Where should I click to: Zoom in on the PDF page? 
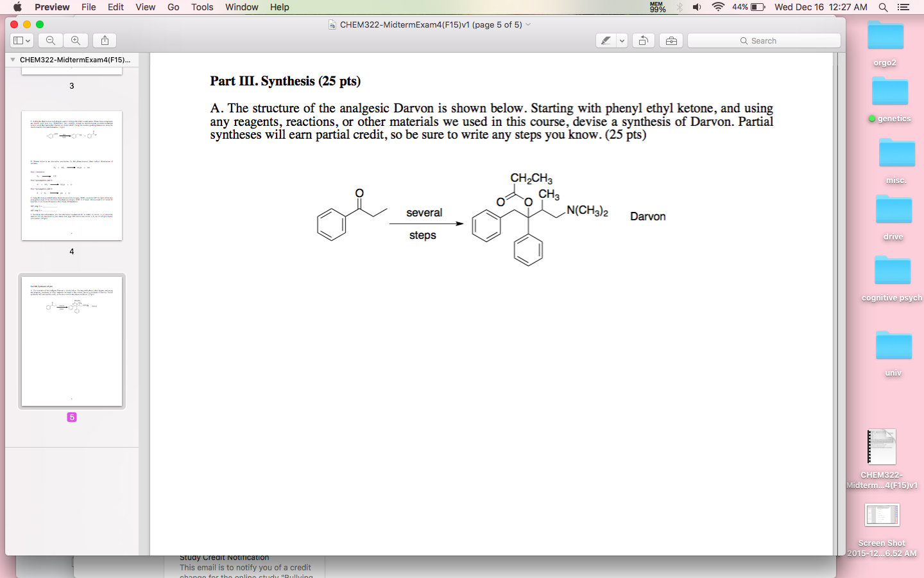[x=76, y=40]
